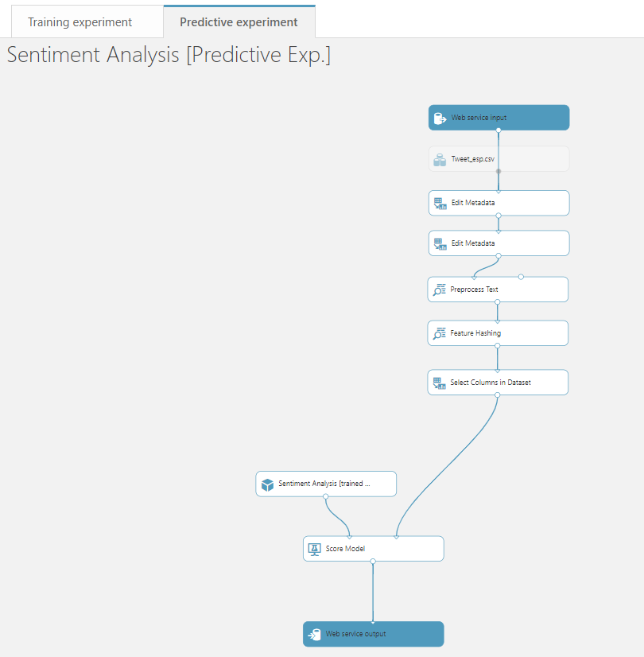
Task: Click the Sentiment Analysis experiment title
Action: 169,56
